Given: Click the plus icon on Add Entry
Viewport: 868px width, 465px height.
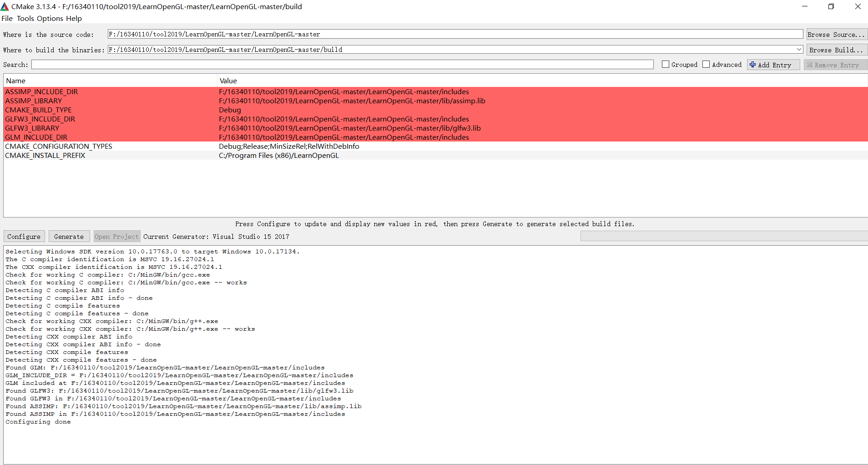Looking at the screenshot, I should [x=753, y=65].
